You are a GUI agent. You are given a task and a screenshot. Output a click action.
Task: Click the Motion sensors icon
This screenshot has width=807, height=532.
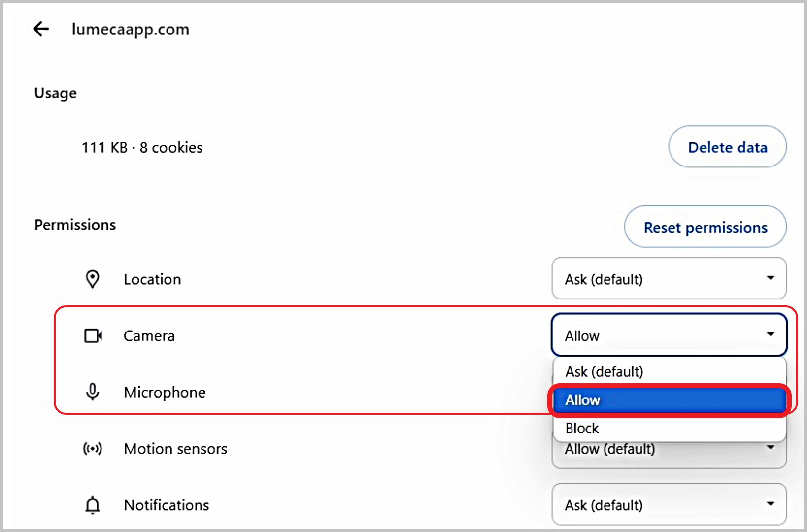tap(92, 449)
